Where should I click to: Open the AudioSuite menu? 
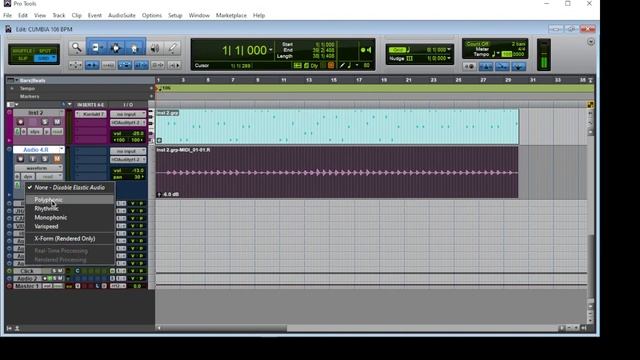pyautogui.click(x=122, y=16)
